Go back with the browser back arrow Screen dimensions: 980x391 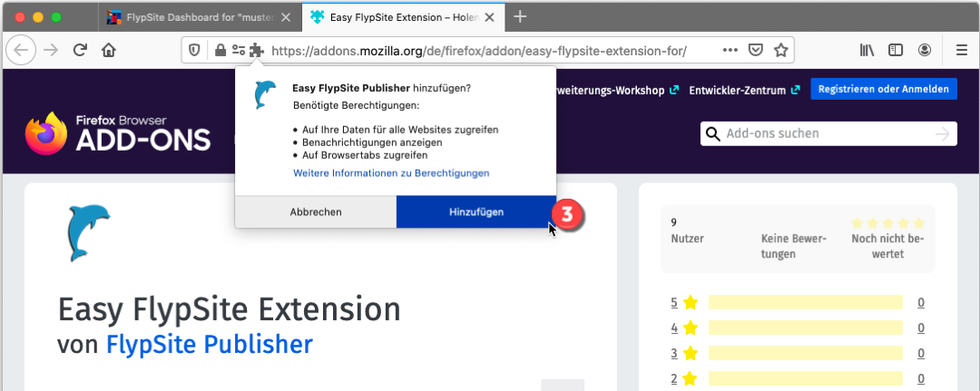[x=21, y=50]
